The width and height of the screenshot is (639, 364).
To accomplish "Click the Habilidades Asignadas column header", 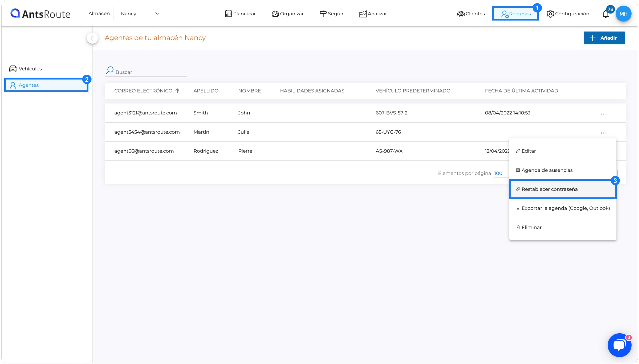I will coord(312,91).
